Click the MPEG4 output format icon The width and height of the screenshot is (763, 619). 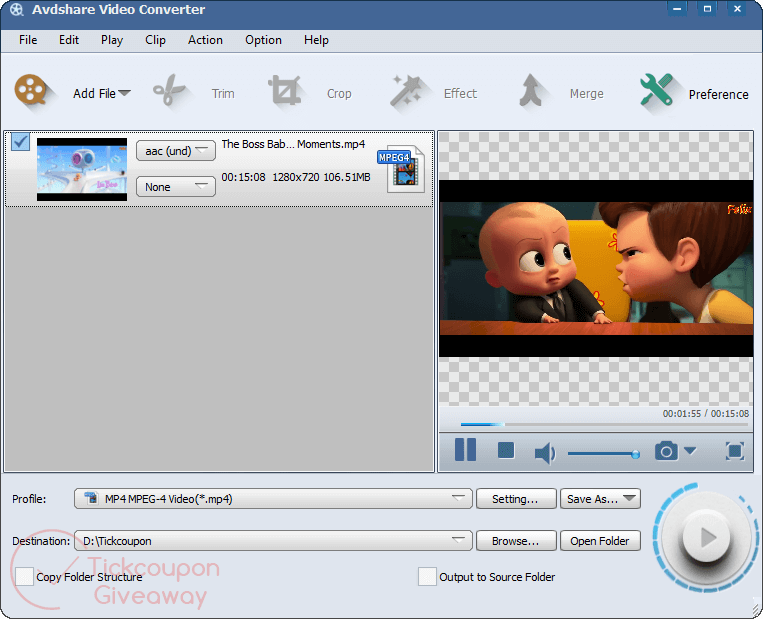pyautogui.click(x=402, y=169)
